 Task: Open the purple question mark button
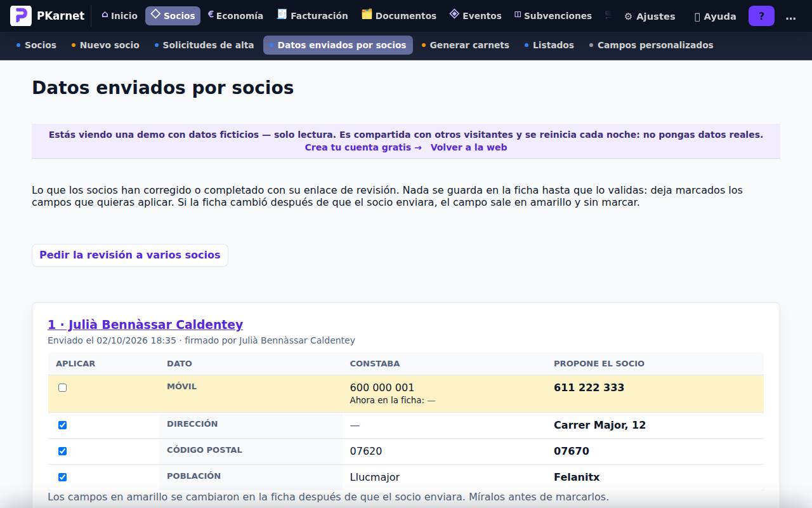[x=761, y=16]
